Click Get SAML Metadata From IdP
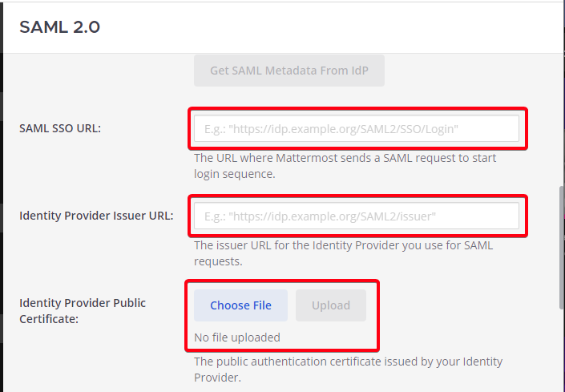565x392 pixels. point(289,71)
